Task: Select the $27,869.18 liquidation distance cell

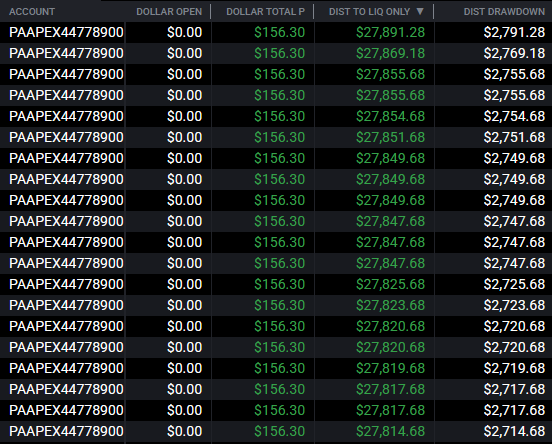Action: pos(390,54)
